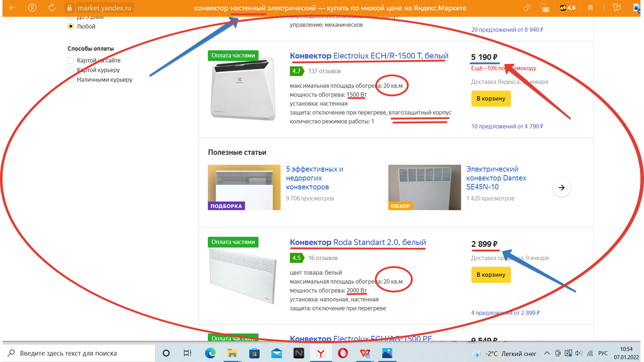The width and height of the screenshot is (644, 362).
Task: Click the Ещё −10% по промокоду text
Action: pos(503,68)
